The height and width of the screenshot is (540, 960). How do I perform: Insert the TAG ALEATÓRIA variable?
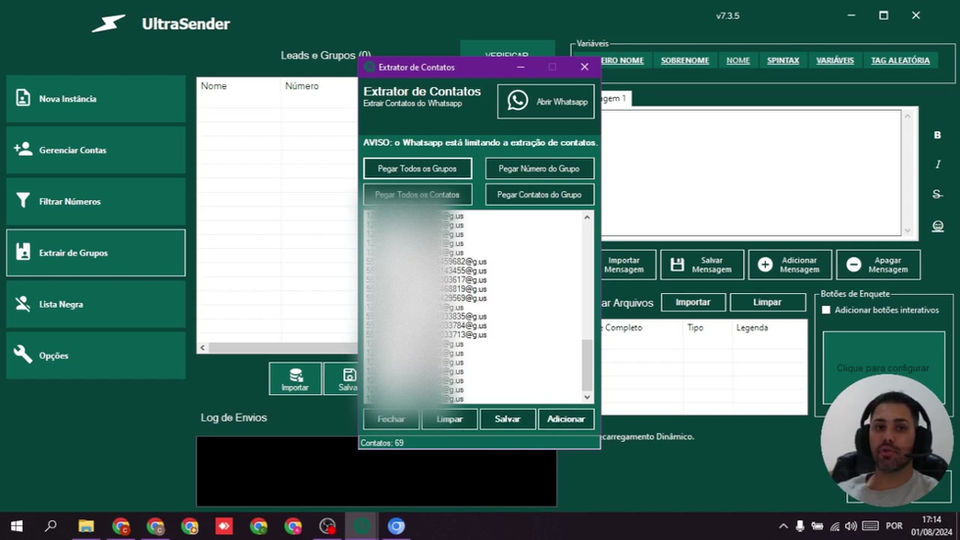(900, 61)
